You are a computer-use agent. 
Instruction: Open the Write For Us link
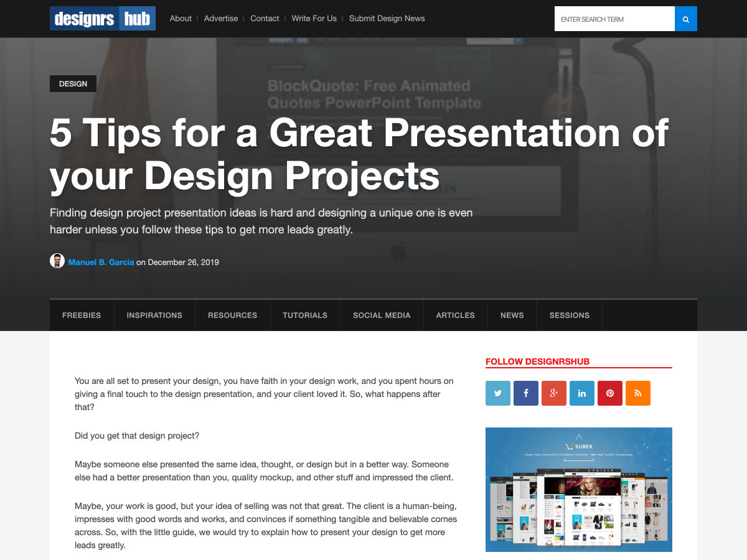[314, 19]
